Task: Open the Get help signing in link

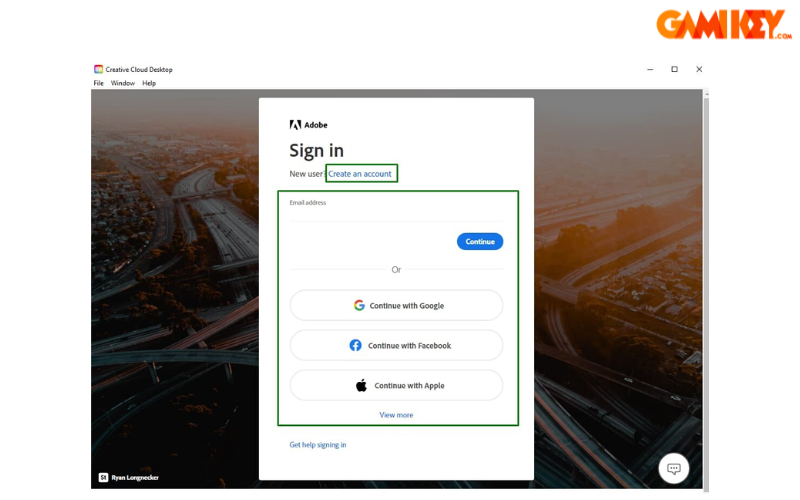Action: pos(318,444)
